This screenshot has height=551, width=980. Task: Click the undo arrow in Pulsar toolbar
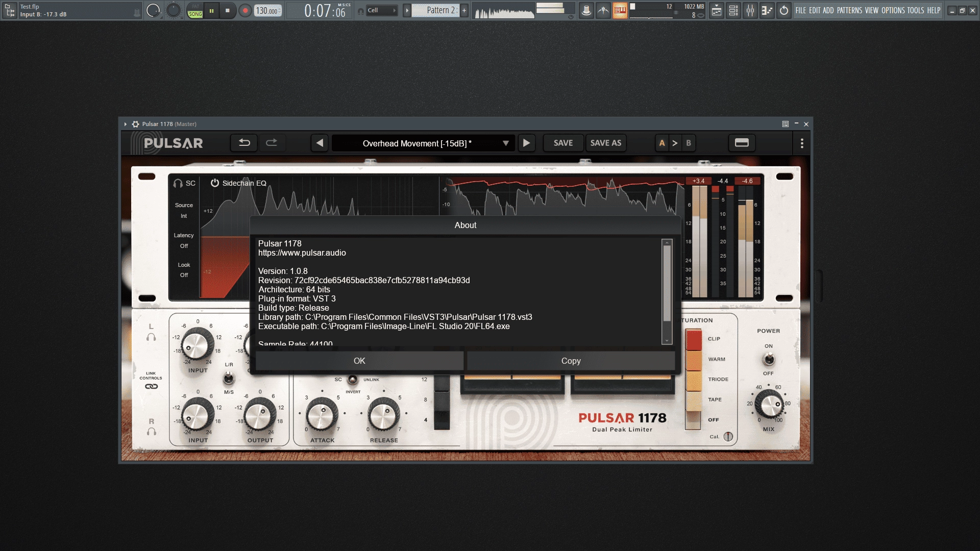244,143
